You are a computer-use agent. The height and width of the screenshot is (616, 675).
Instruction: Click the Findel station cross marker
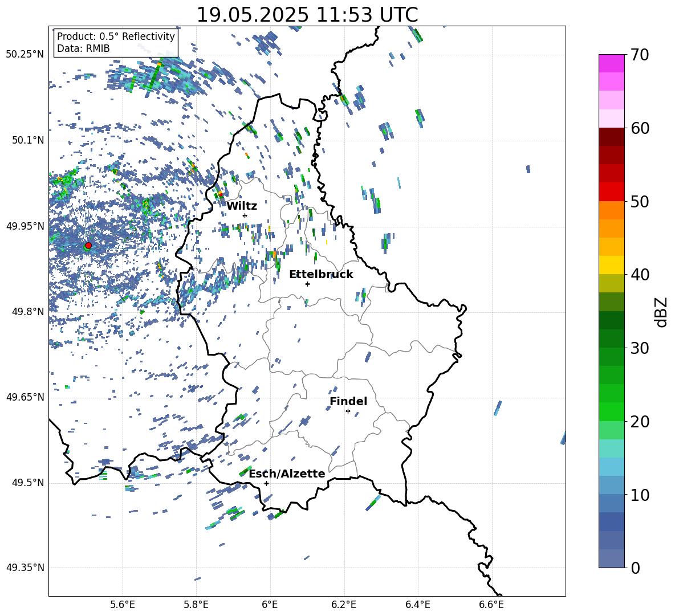tap(348, 411)
